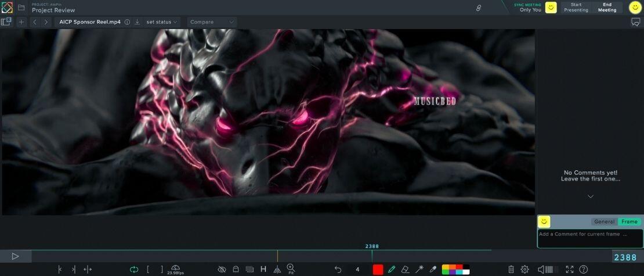Open the user smiley avatar menu
The width and height of the screenshot is (644, 276).
click(635, 8)
